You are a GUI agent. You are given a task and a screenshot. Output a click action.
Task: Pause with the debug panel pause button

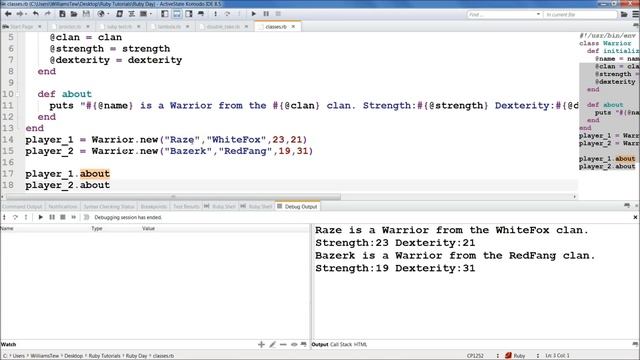point(52,218)
